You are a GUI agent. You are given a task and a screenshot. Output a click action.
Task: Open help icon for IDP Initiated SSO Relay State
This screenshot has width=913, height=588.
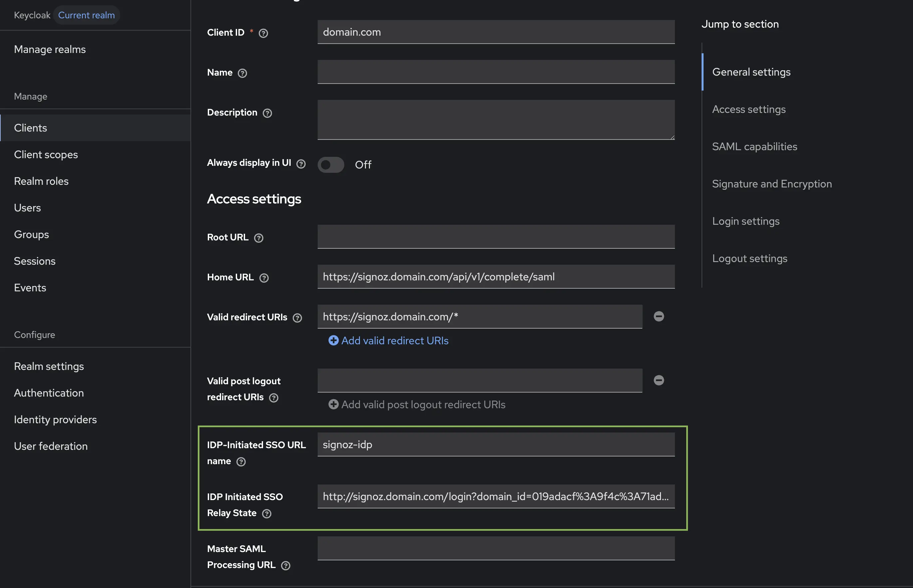[266, 513]
